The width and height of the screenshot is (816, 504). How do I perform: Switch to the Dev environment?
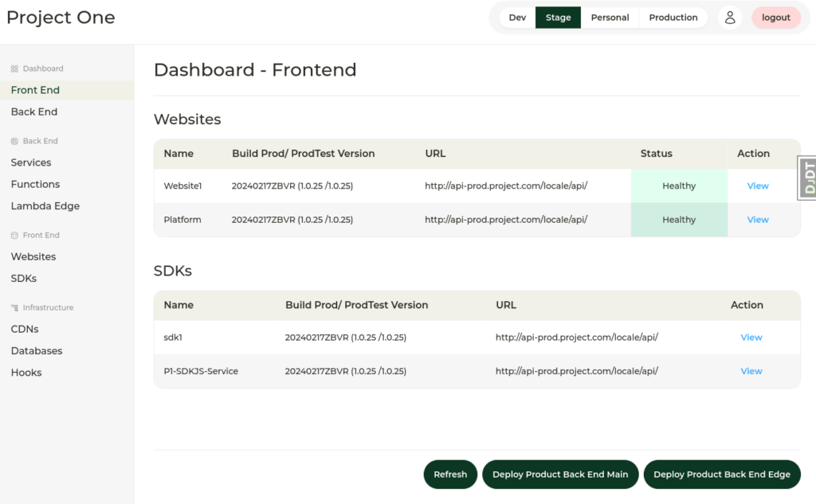517,18
